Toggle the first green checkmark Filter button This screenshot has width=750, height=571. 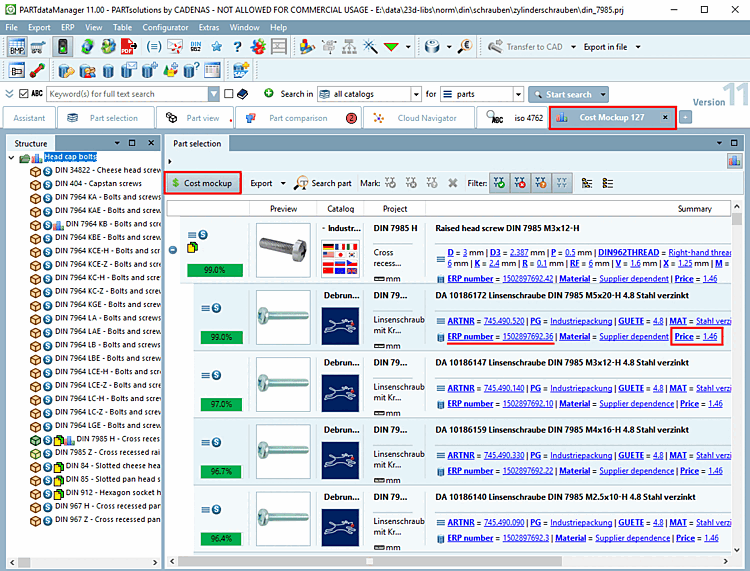499,183
